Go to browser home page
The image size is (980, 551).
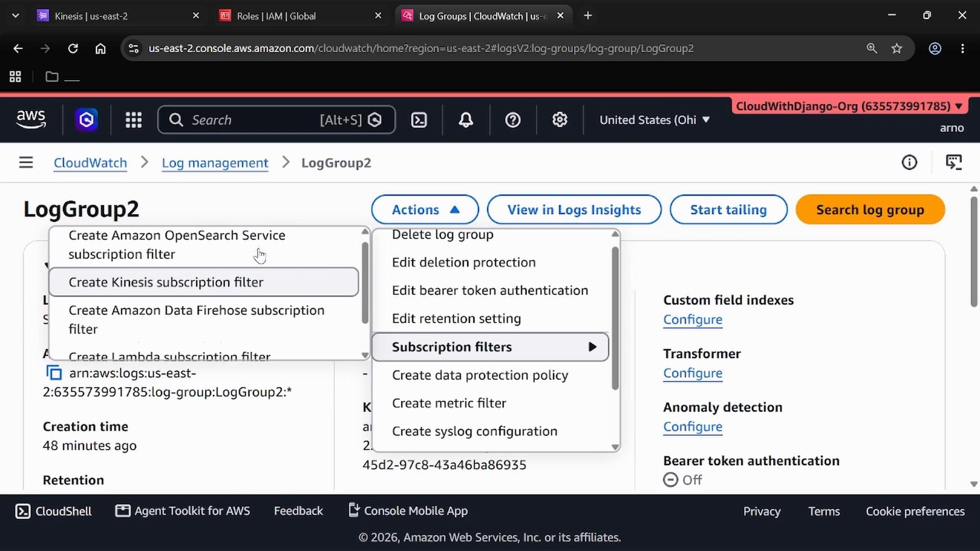[101, 48]
